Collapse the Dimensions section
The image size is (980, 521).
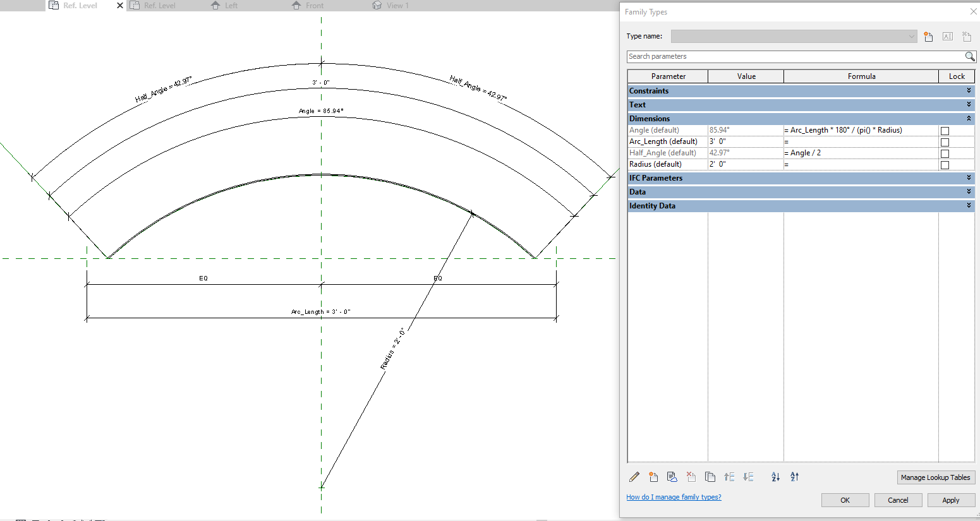tap(969, 118)
